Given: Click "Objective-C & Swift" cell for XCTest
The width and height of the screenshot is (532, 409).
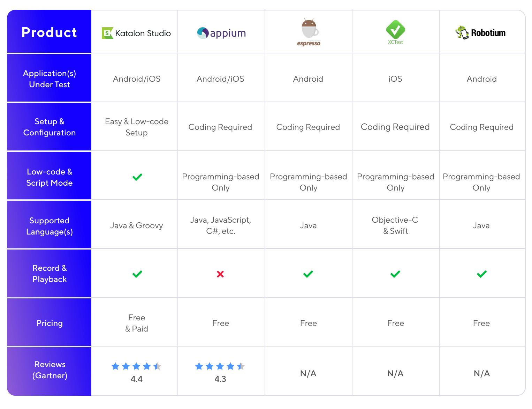Looking at the screenshot, I should pyautogui.click(x=395, y=225).
